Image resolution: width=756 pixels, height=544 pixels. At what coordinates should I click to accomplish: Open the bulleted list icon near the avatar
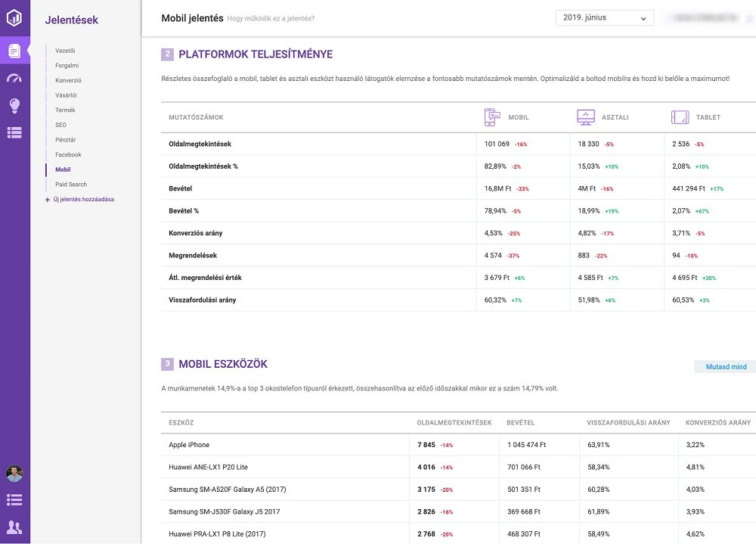point(14,500)
